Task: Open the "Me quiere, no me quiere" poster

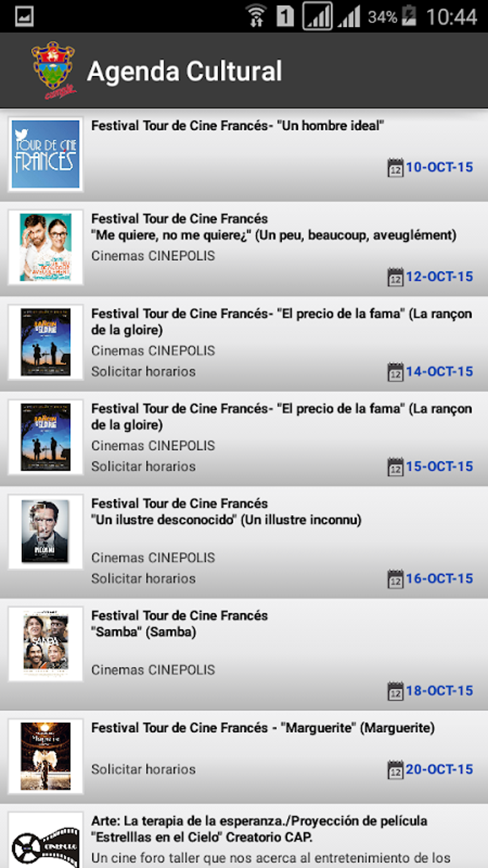Action: click(45, 247)
